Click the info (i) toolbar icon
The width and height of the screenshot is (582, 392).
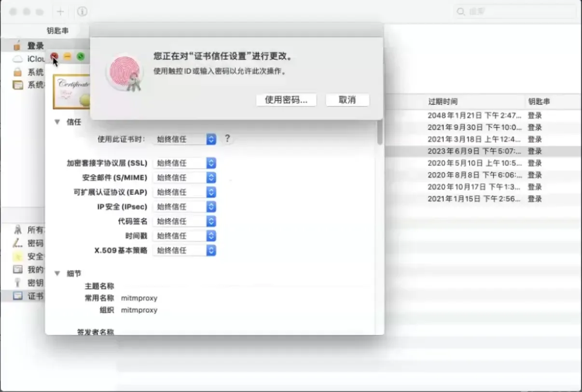pos(81,12)
